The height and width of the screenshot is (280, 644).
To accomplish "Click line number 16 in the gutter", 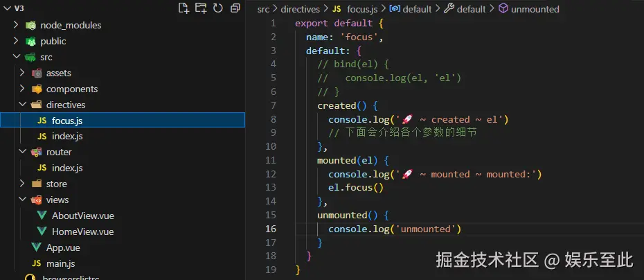I will click(x=271, y=229).
